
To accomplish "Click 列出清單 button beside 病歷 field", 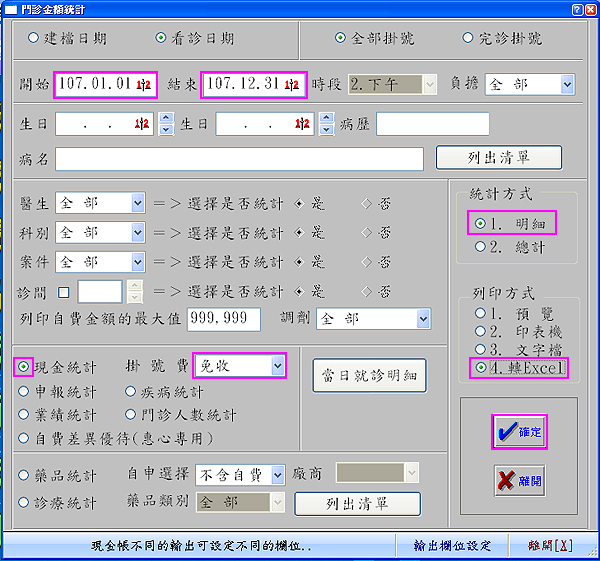I will coord(498,157).
